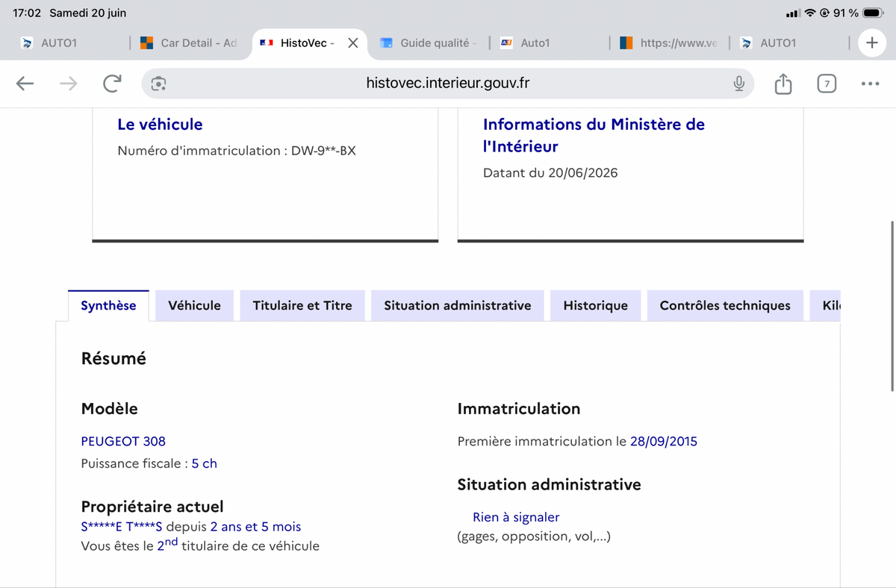896x588 pixels.
Task: Select the Situation administrative tab
Action: (x=458, y=305)
